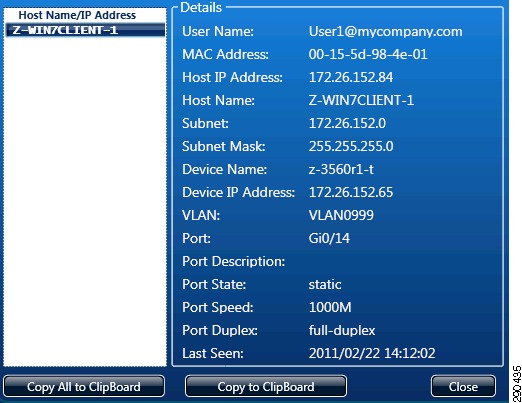The height and width of the screenshot is (403, 522).
Task: Click the MAC Address label
Action: (225, 54)
